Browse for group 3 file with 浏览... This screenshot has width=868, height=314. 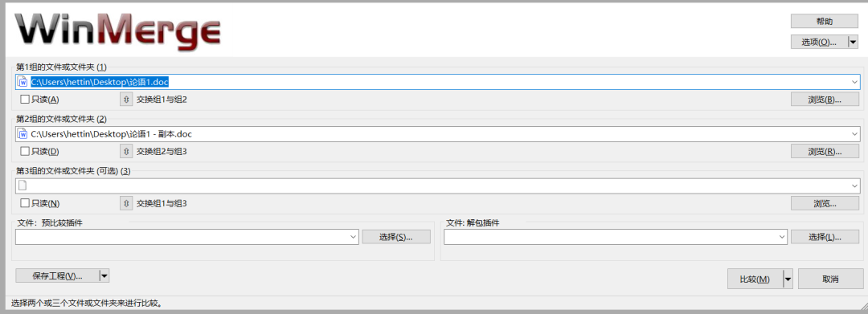pos(825,203)
